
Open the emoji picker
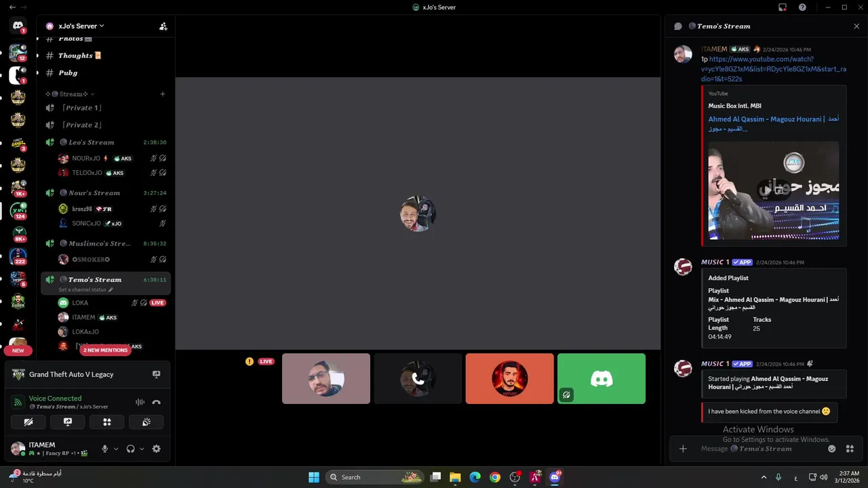832,449
